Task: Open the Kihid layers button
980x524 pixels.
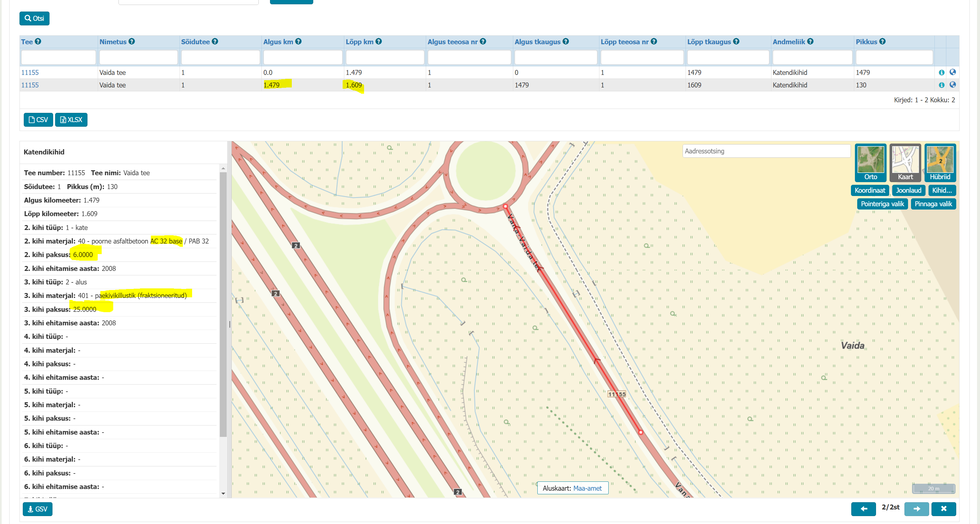Action: coord(942,190)
